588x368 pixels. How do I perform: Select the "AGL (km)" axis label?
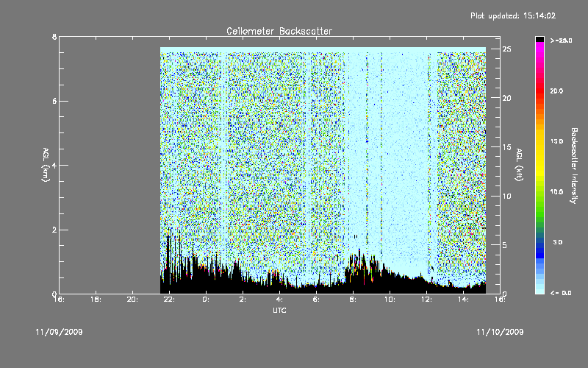(46, 165)
